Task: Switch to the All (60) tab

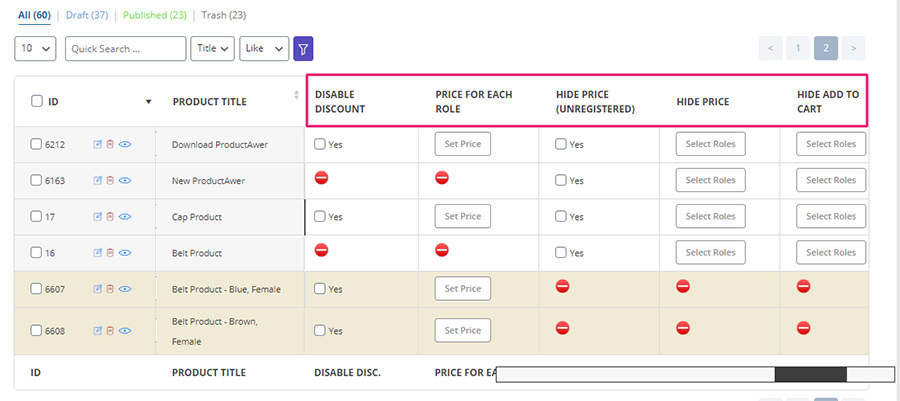Action: pyautogui.click(x=34, y=15)
